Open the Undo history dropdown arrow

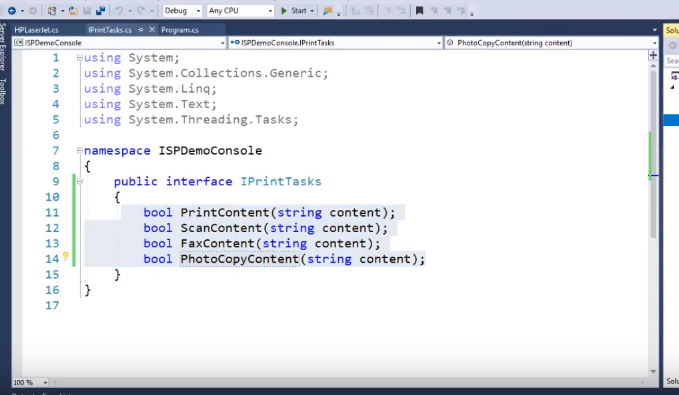coord(130,10)
